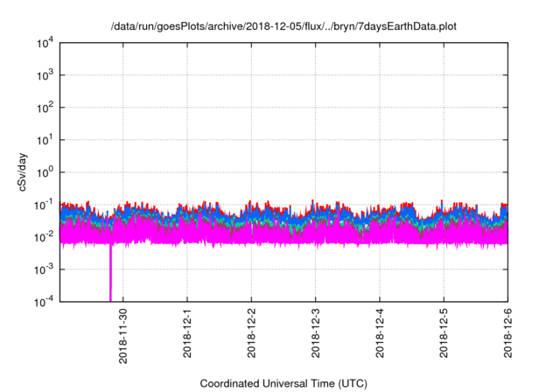Click the 10^-1 y-axis tick label
The image size is (560, 392).
click(44, 205)
